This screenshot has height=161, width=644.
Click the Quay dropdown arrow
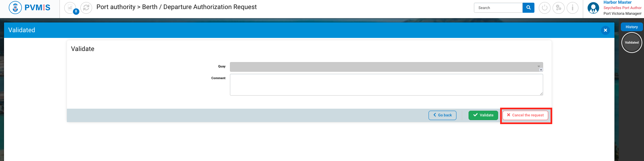[x=538, y=66]
